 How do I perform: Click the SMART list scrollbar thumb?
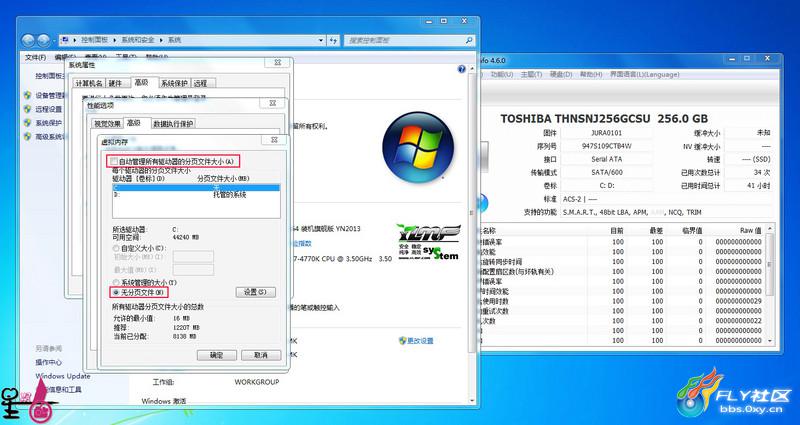point(769,265)
